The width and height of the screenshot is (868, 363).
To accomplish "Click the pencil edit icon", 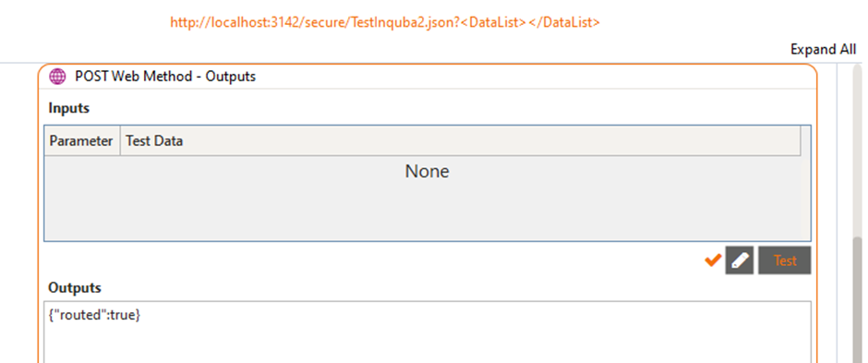I will coord(740,260).
